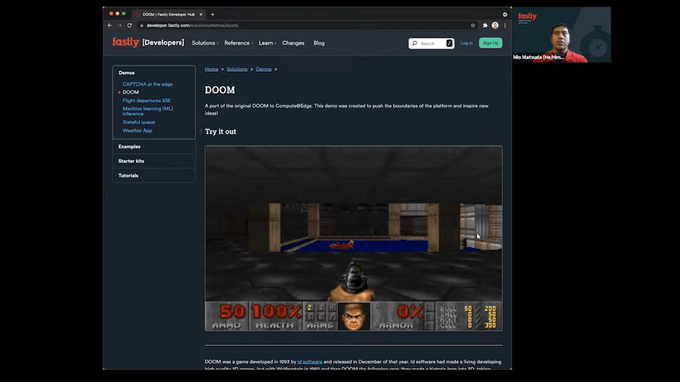The height and width of the screenshot is (382, 680).
Task: Open the Chrome profile avatar
Action: point(495,25)
